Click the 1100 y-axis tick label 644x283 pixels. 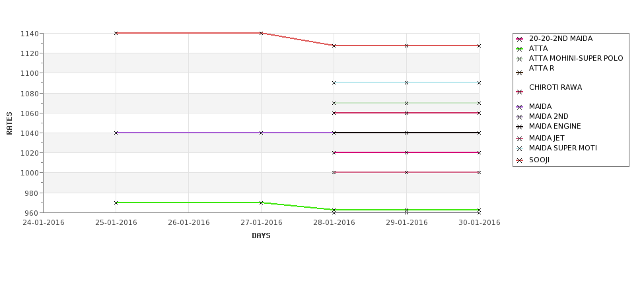coord(29,73)
